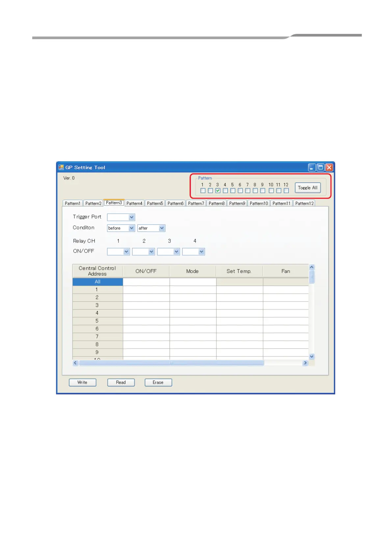Click the vertical scrollbar down arrow
This screenshot has height=554, width=392.
(312, 356)
